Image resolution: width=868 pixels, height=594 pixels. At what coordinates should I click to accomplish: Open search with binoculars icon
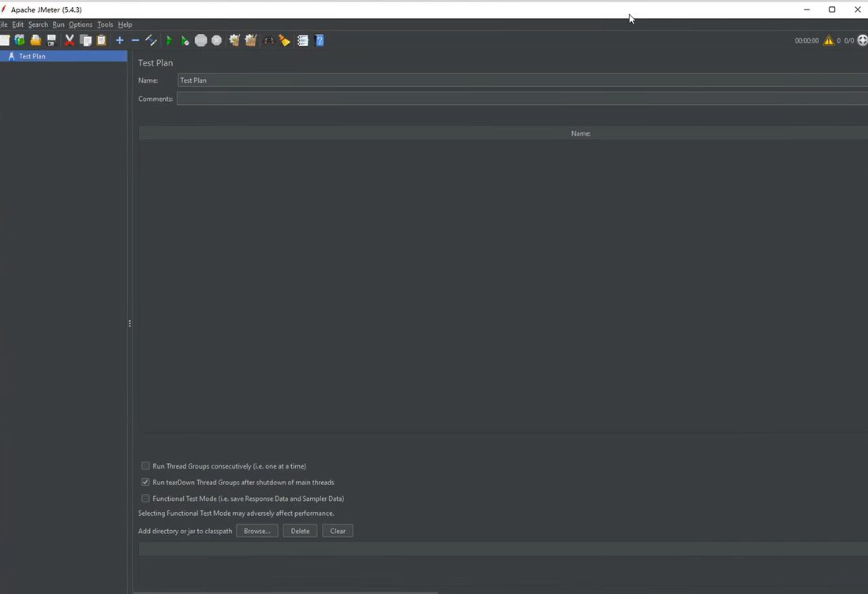coord(268,40)
